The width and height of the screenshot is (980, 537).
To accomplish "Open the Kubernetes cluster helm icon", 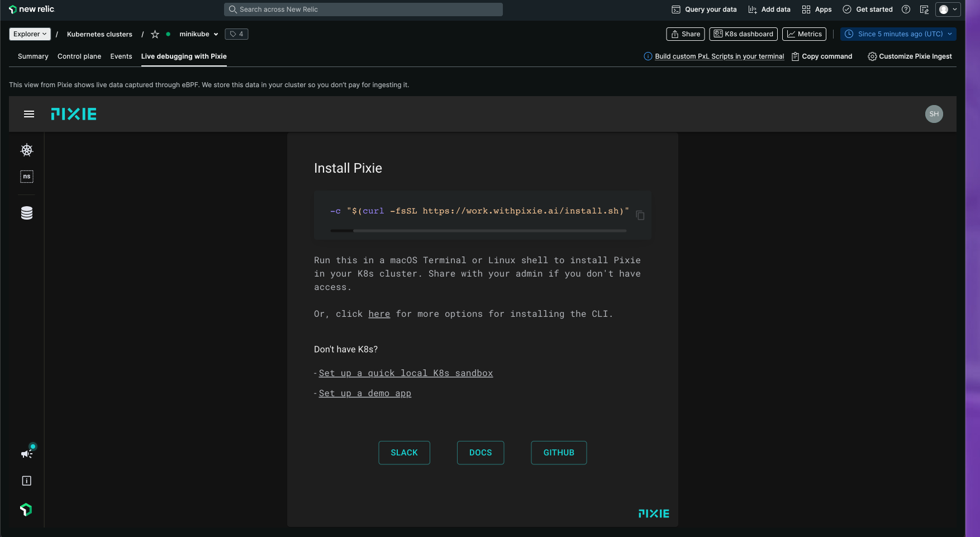I will (27, 150).
